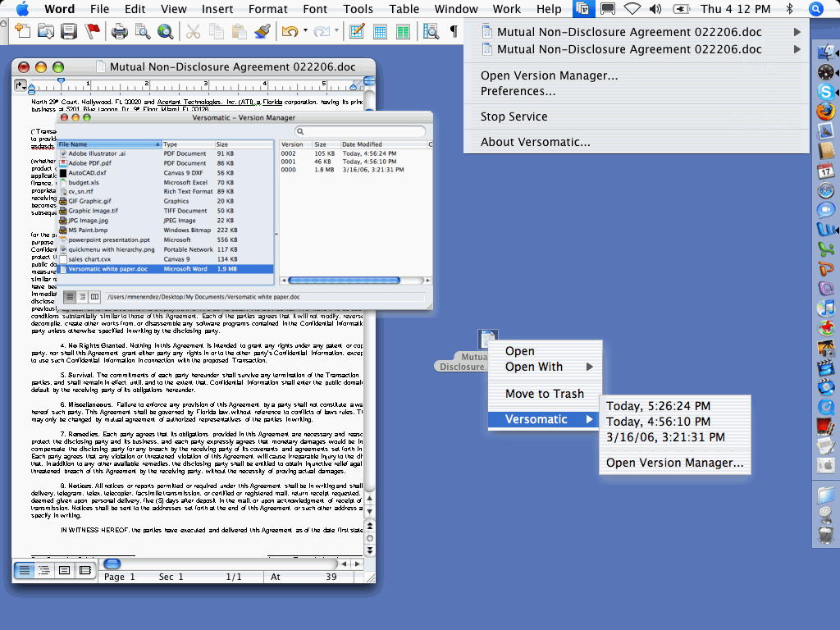This screenshot has height=630, width=840.
Task: Click the Word scroll down arrow
Action: pos(369,511)
